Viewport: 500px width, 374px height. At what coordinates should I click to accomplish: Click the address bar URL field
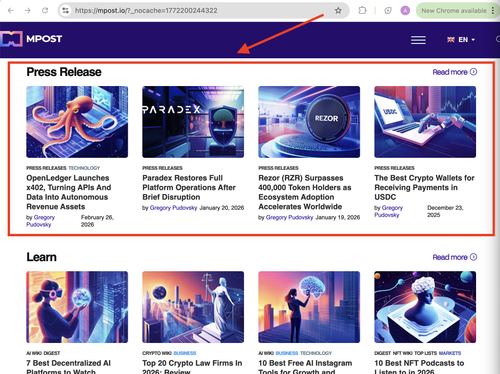[202, 11]
